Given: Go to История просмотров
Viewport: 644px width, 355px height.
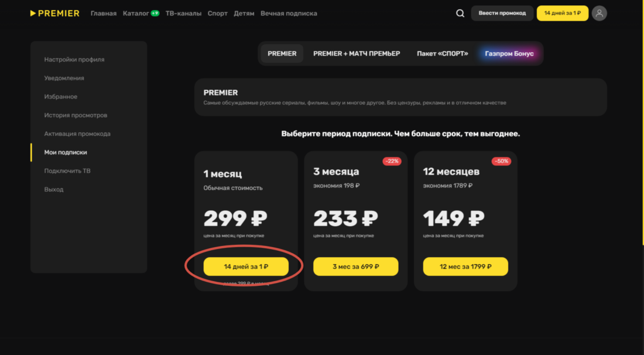Looking at the screenshot, I should (x=76, y=115).
